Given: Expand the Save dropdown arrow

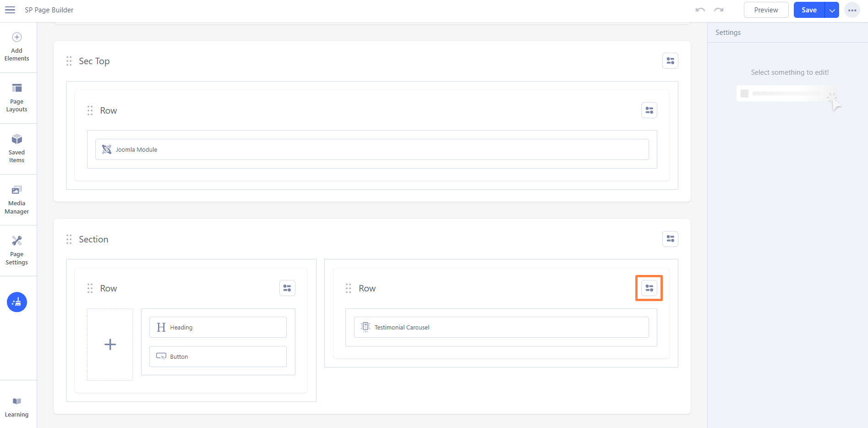Looking at the screenshot, I should pos(832,10).
